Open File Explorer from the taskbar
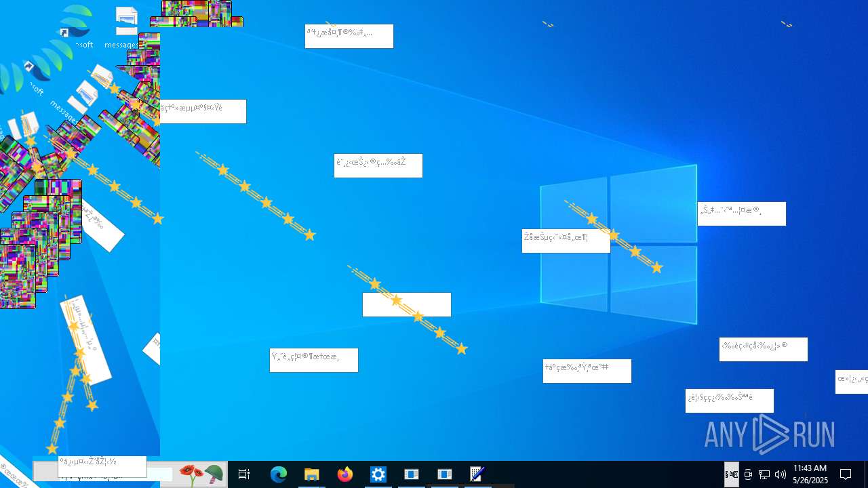 coord(311,474)
